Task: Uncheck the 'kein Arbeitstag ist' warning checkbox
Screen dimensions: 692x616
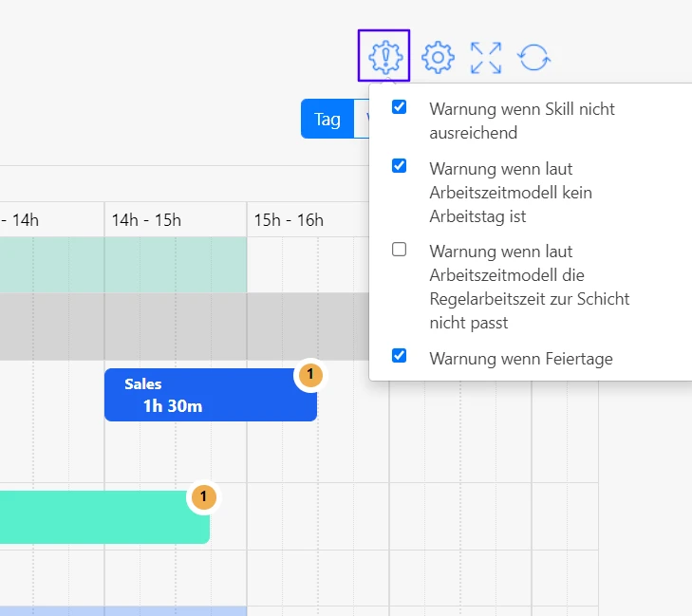Action: pos(400,166)
